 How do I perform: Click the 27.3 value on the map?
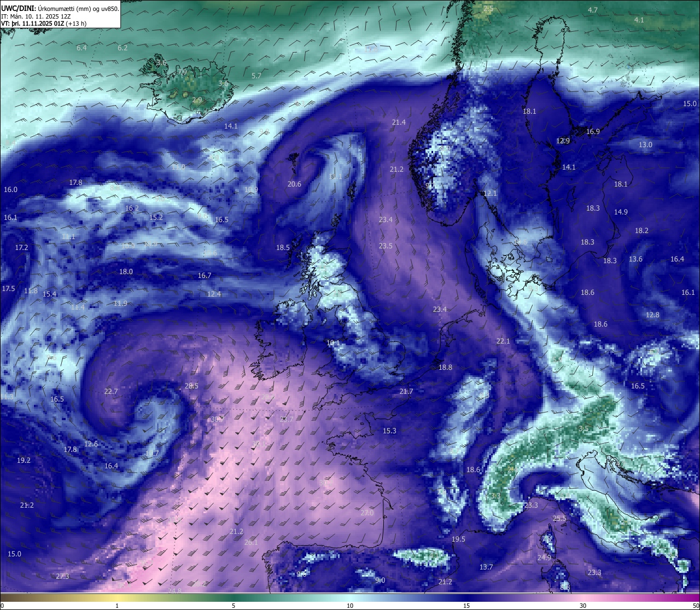point(62,577)
